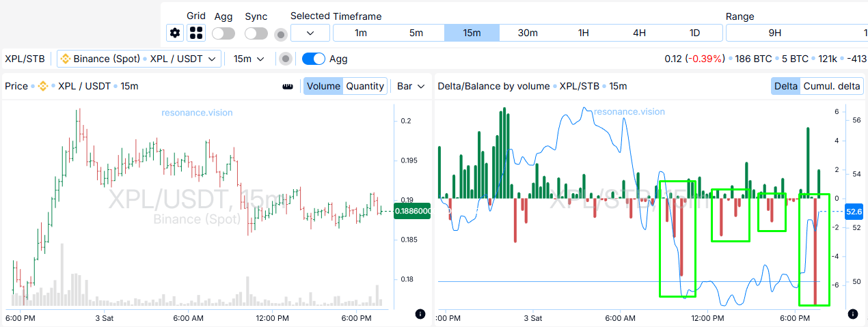Open the Selected Timeframe chevron dropdown
The height and width of the screenshot is (327, 868).
pos(310,33)
